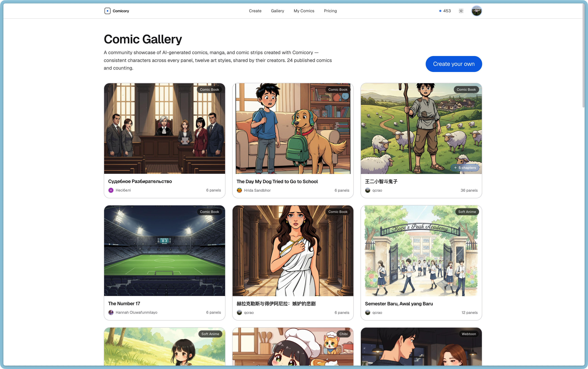Open the Create page from the navbar

click(255, 11)
